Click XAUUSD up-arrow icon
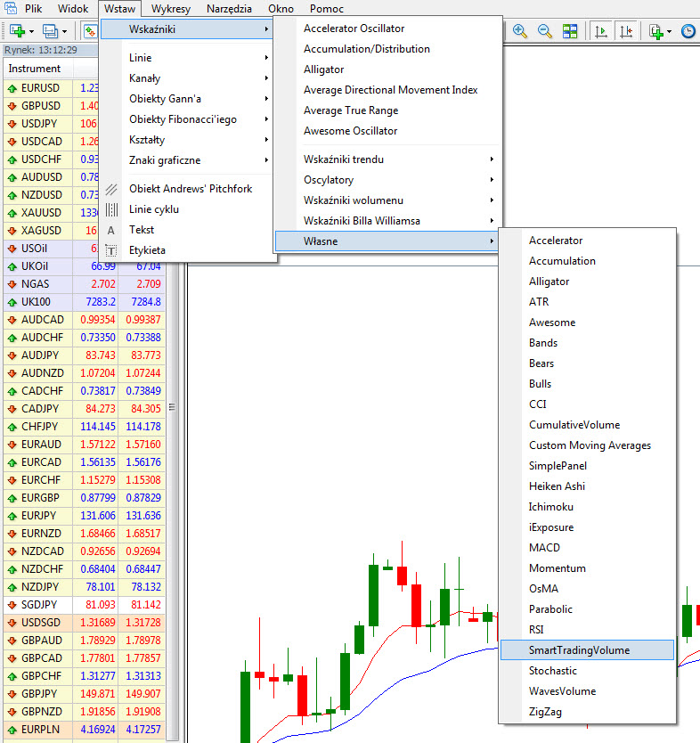 [x=12, y=213]
